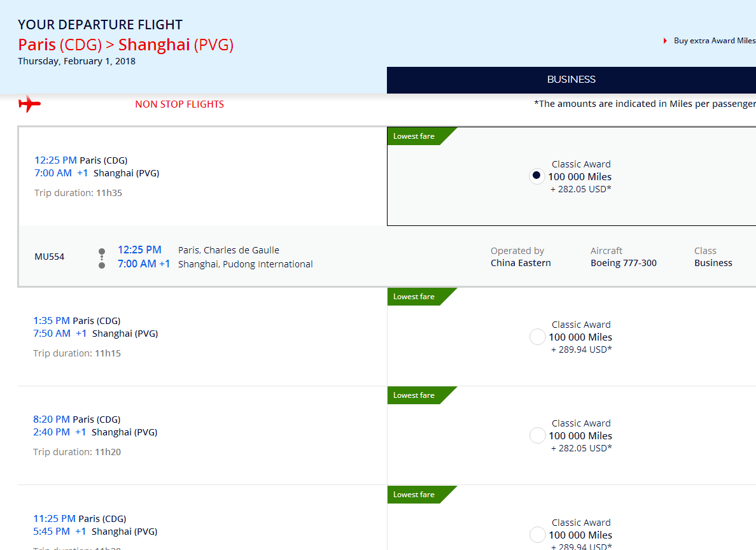Viewport: 756px width, 550px height.
Task: Click the red arrow beside Buy extra Award Miles
Action: coord(666,41)
